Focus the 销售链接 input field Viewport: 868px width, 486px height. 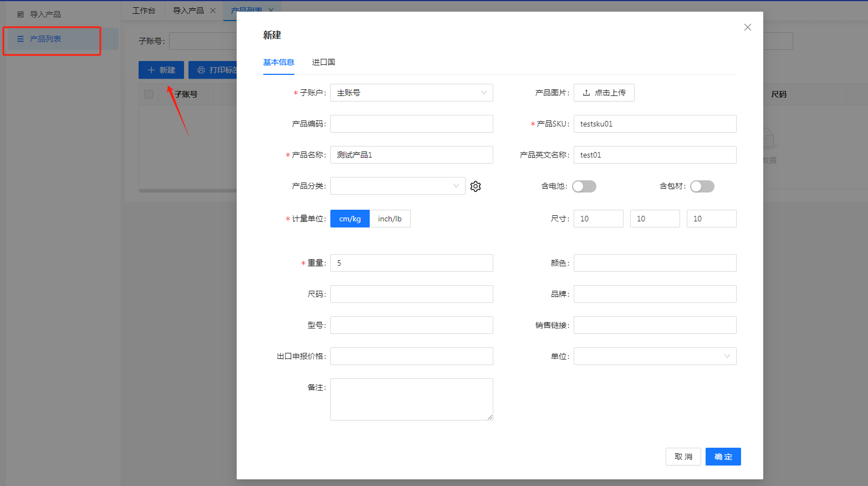[x=655, y=325]
